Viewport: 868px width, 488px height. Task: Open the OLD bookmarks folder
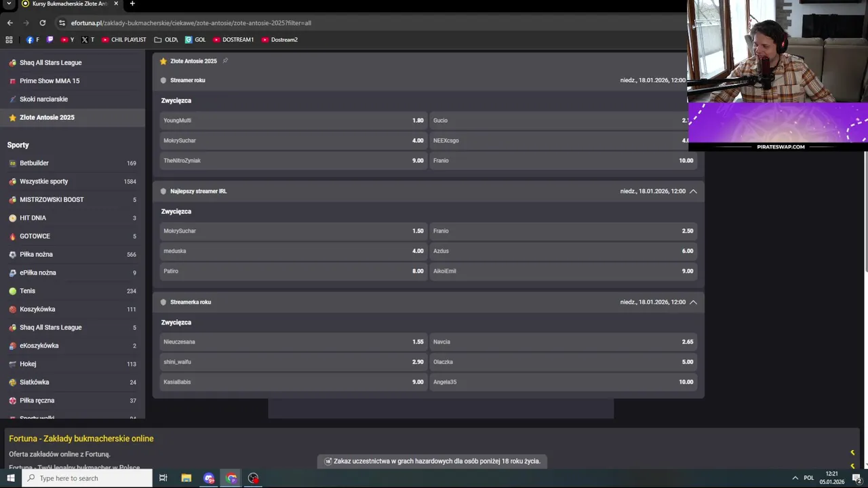(x=166, y=39)
